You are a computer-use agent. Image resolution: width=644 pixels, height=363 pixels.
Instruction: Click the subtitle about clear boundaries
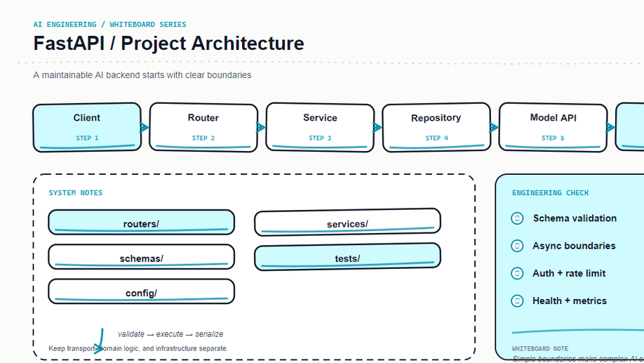[142, 75]
